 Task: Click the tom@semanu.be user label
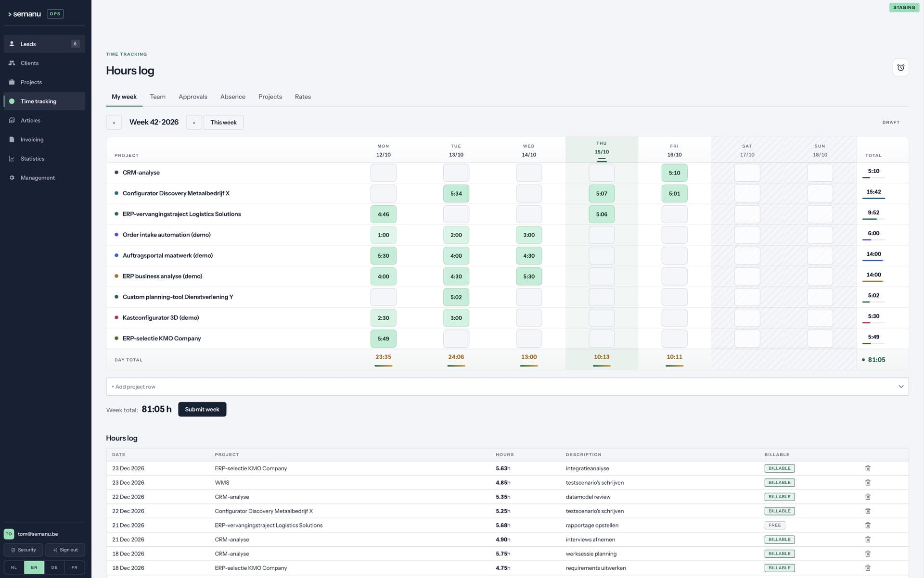pos(38,534)
